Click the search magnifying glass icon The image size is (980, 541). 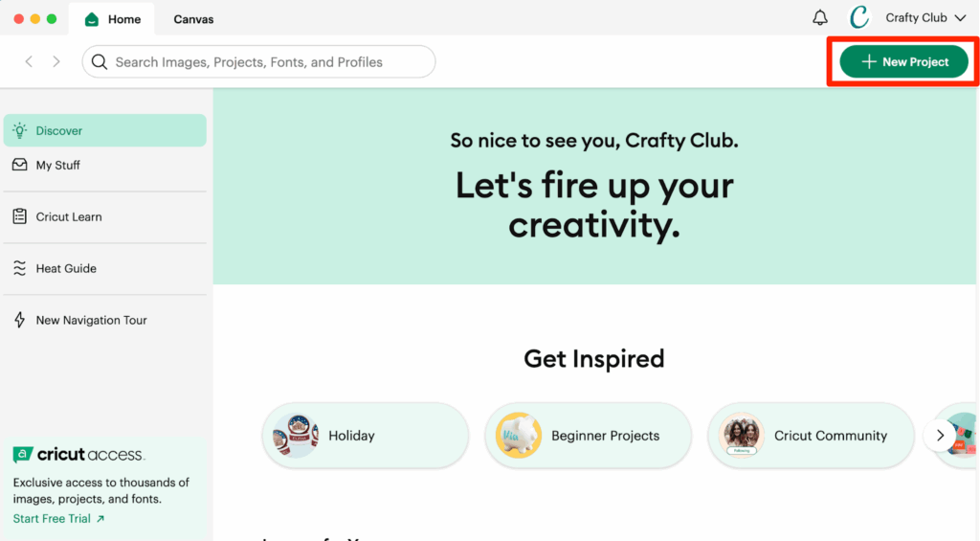(x=100, y=62)
